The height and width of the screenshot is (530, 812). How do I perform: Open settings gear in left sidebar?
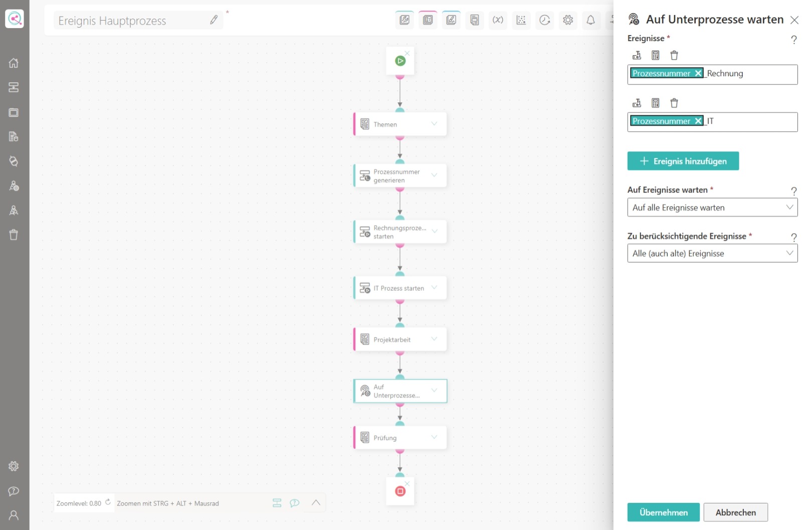14,466
